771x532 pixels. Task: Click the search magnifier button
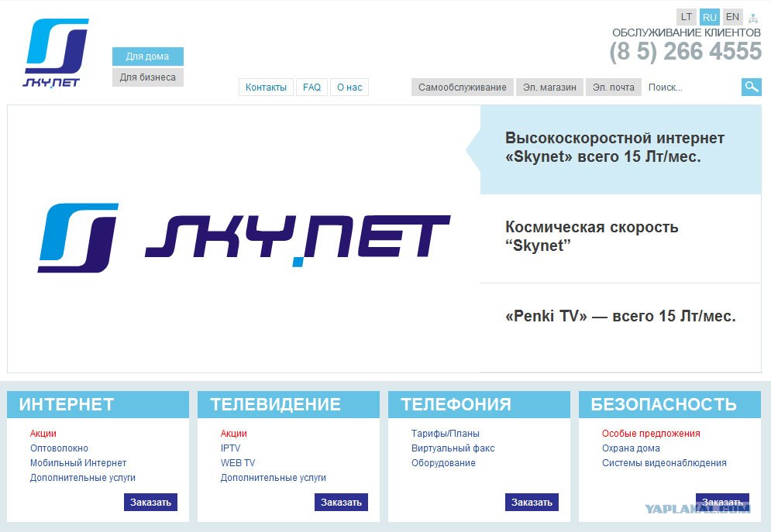point(752,87)
